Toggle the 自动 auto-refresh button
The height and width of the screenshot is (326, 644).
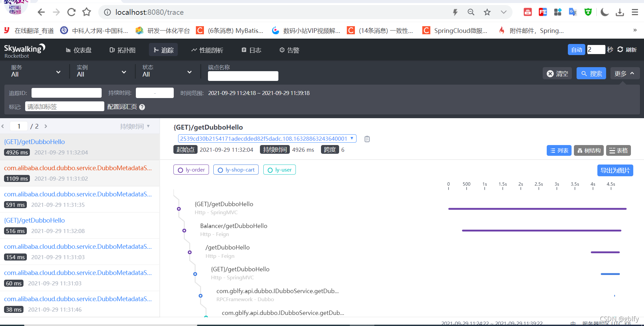pos(576,50)
